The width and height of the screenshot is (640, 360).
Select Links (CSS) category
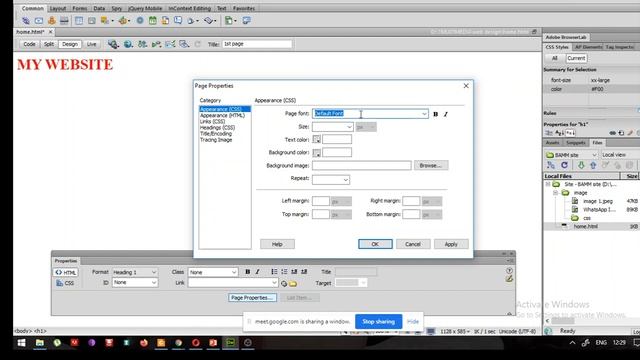point(212,122)
